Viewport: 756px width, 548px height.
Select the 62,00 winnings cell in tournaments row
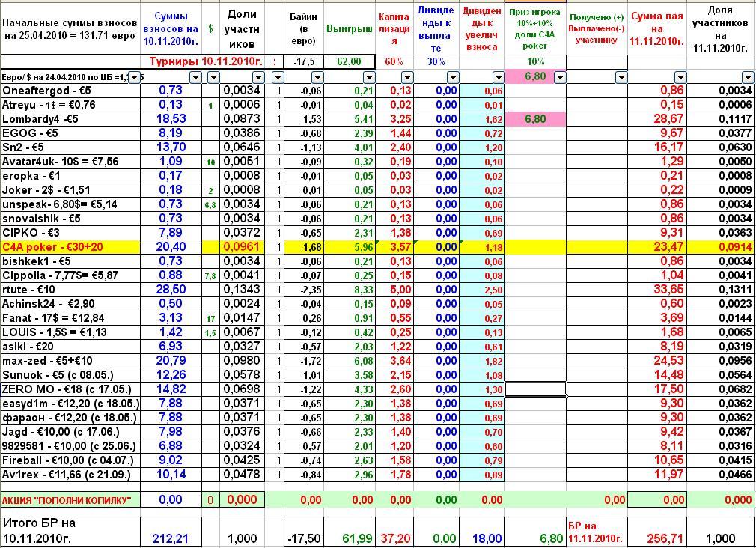click(x=350, y=61)
